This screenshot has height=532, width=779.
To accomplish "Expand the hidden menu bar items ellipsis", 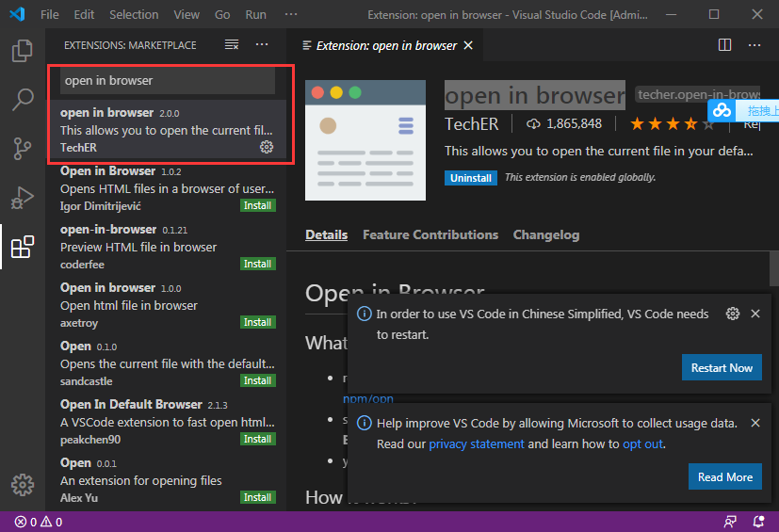I will point(291,14).
